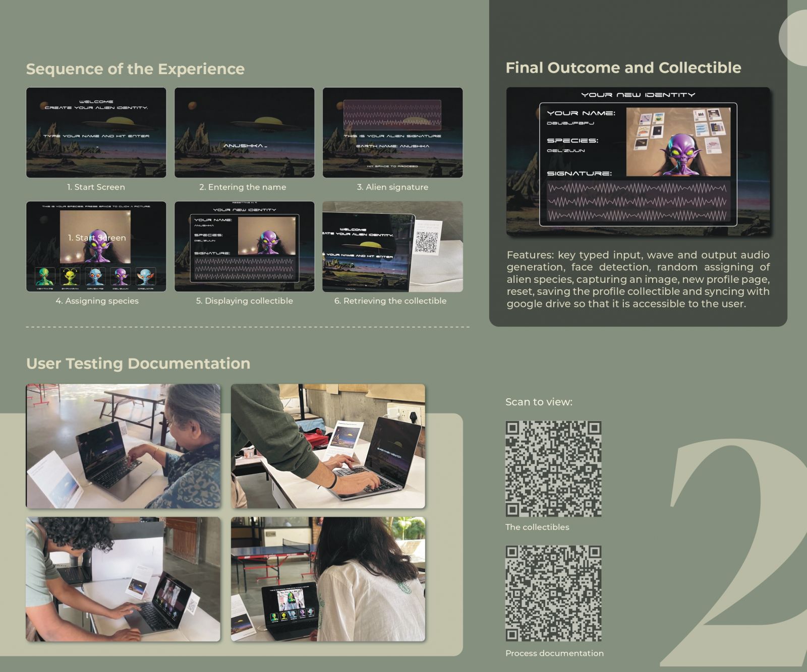
Task: Click the QR code above 'Process documentation'
Action: click(x=553, y=593)
